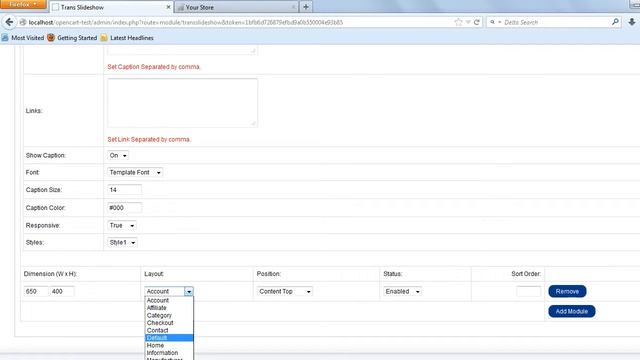Click the search magnifier icon in search box
The height and width of the screenshot is (360, 640).
(615, 22)
